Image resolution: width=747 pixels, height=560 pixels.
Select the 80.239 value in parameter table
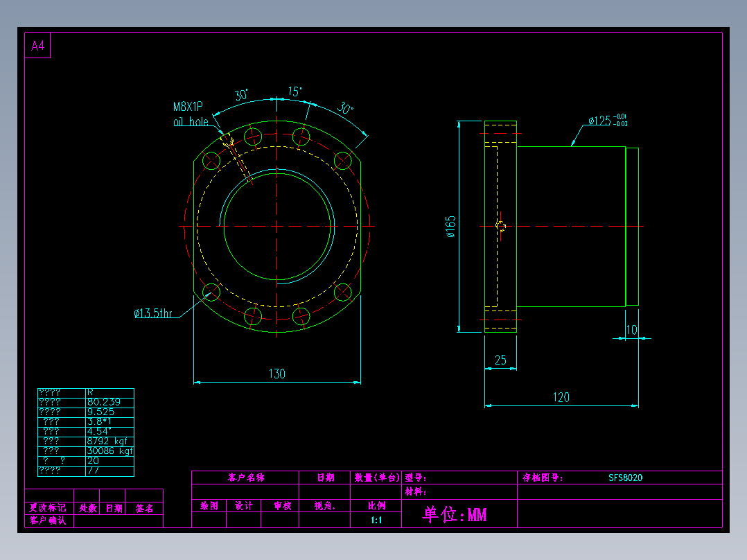(x=103, y=402)
